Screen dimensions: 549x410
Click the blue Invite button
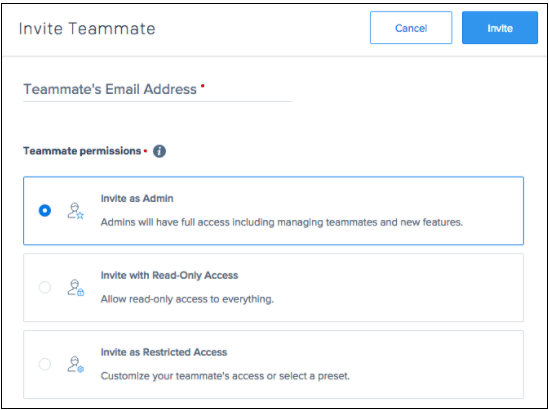pyautogui.click(x=500, y=28)
